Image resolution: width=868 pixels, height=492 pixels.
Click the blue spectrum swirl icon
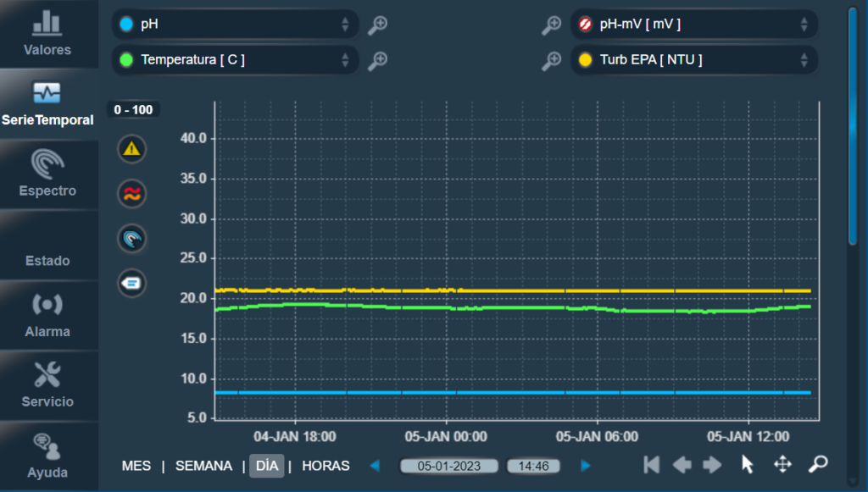click(131, 239)
